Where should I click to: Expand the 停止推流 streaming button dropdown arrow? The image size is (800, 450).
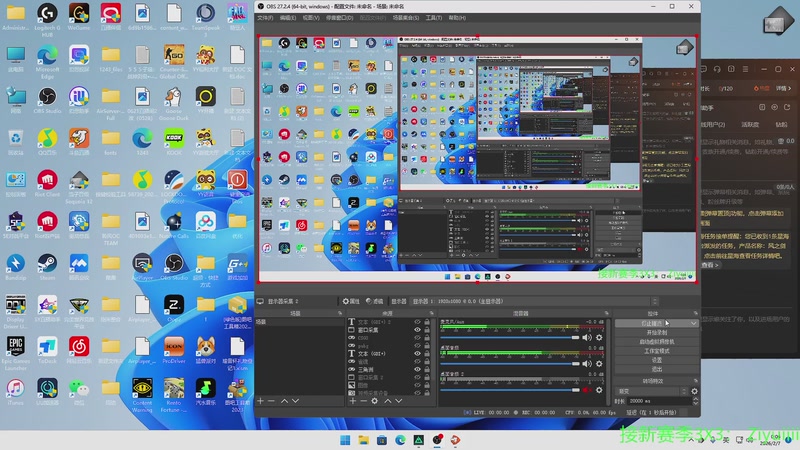(693, 323)
